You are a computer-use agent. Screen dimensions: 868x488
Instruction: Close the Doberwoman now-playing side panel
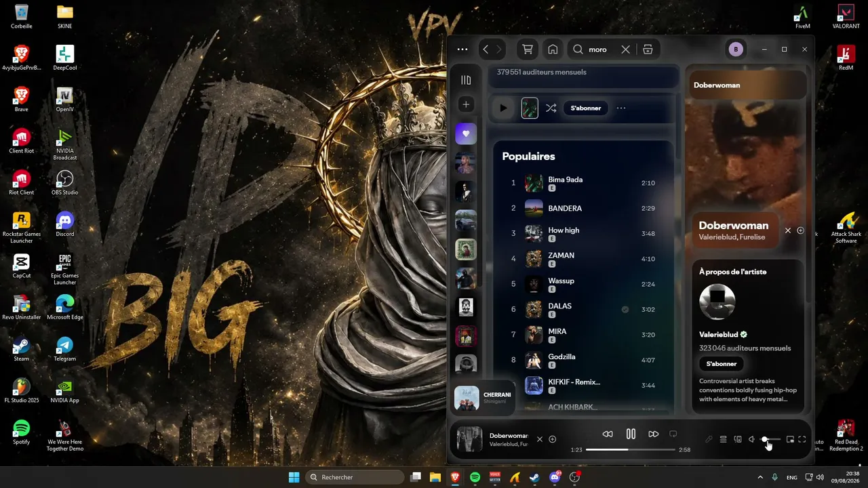(x=788, y=230)
